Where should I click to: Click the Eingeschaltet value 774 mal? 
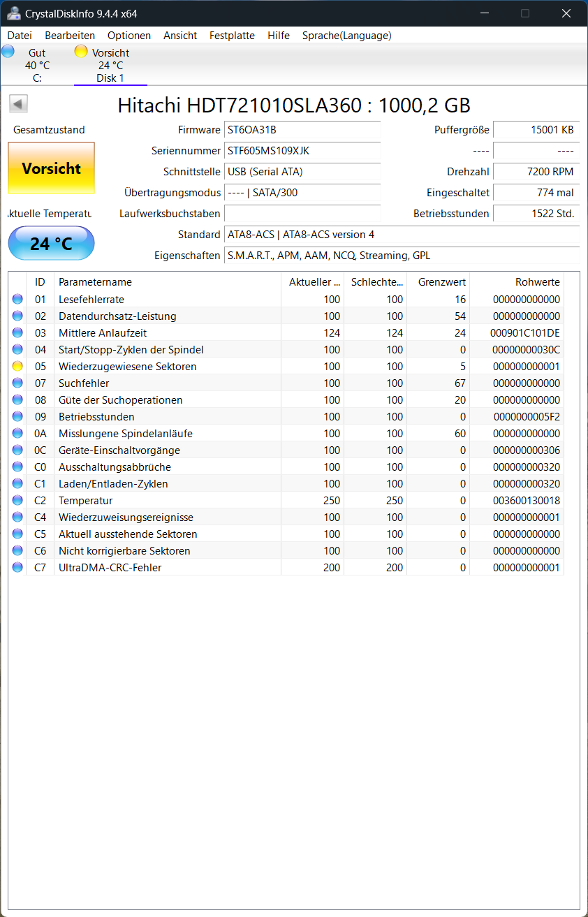(x=536, y=193)
